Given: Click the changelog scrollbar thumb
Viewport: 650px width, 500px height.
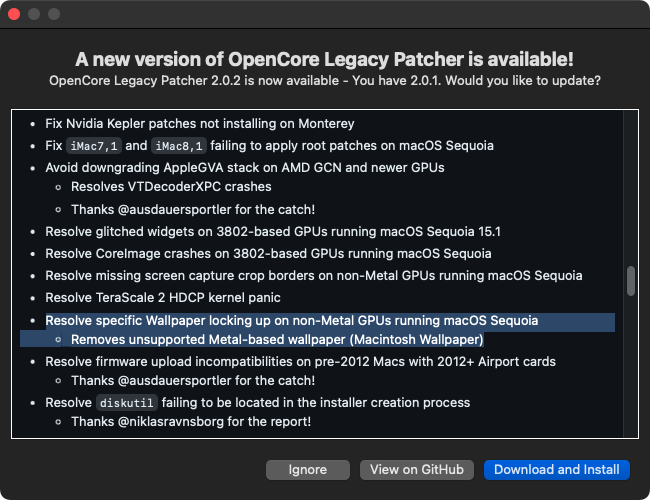Looking at the screenshot, I should click(630, 281).
